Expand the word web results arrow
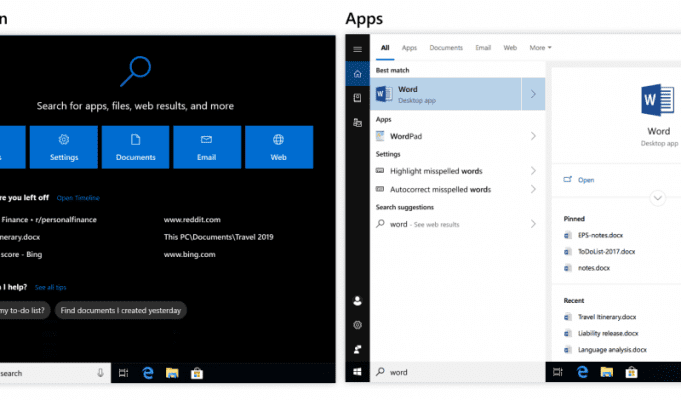This screenshot has height=400, width=681. pyautogui.click(x=533, y=224)
